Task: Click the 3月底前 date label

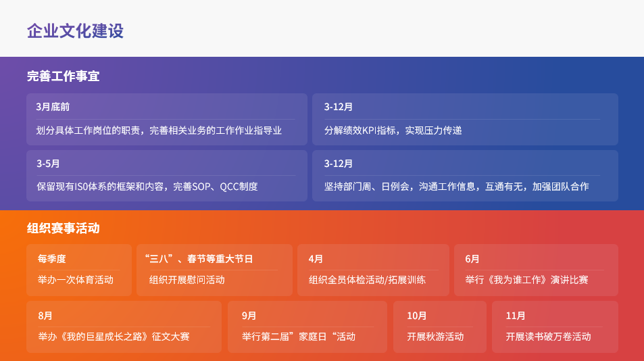Action: (x=53, y=107)
